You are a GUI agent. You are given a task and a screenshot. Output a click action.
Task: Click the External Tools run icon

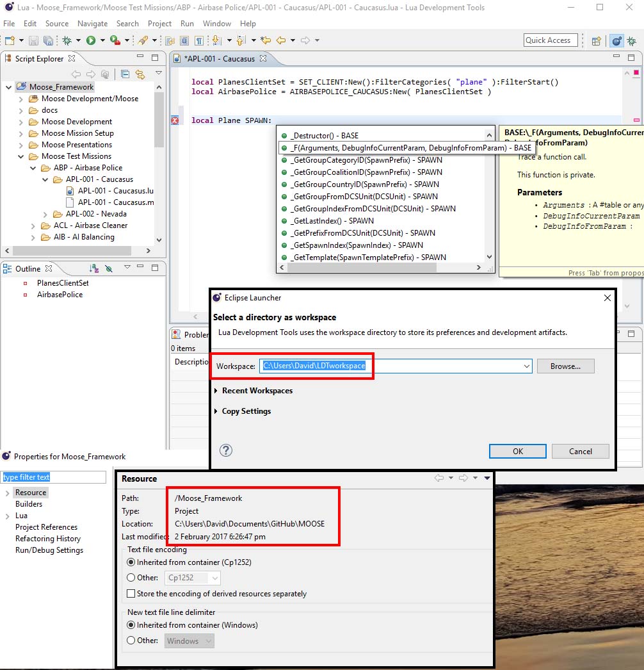pyautogui.click(x=115, y=40)
